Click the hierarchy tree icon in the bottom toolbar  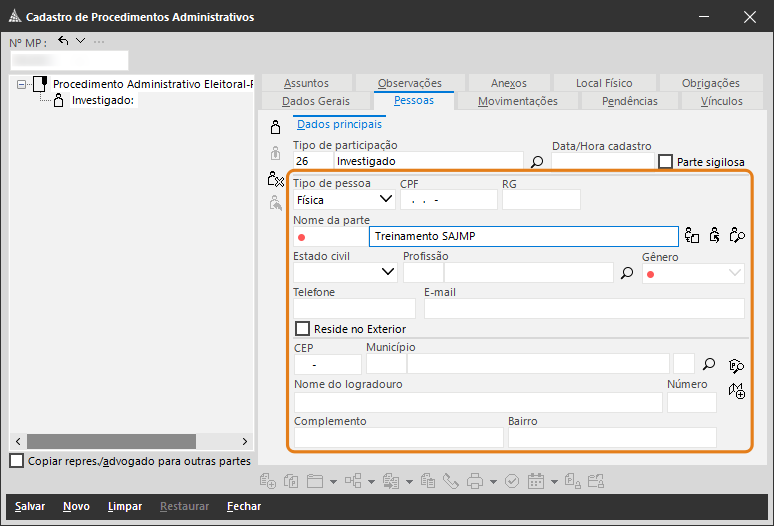[353, 481]
